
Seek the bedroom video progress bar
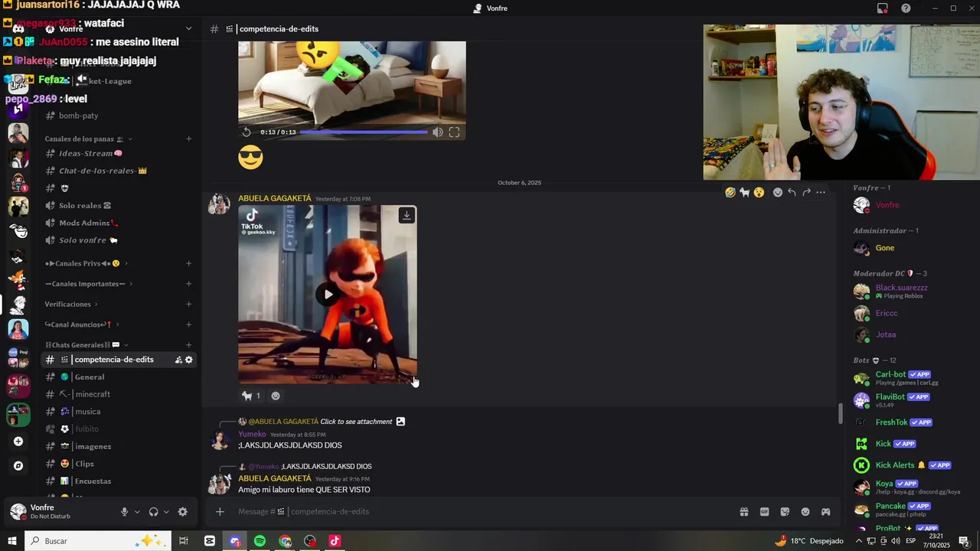[x=364, y=132]
